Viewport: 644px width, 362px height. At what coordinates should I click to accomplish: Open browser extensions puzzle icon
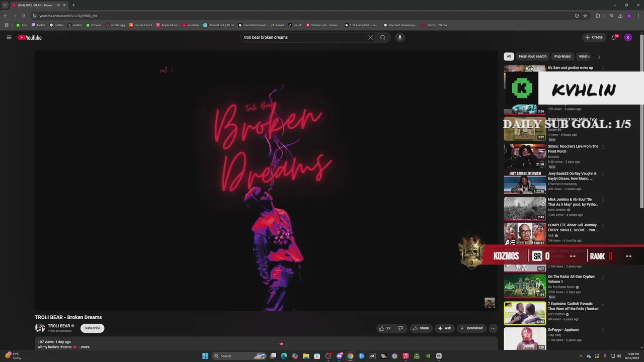pos(598,16)
